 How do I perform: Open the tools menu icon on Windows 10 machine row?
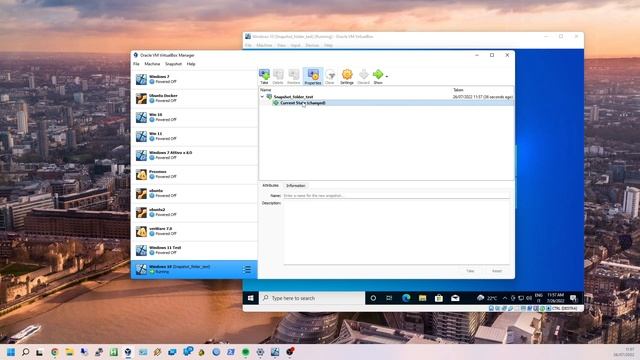(247, 269)
